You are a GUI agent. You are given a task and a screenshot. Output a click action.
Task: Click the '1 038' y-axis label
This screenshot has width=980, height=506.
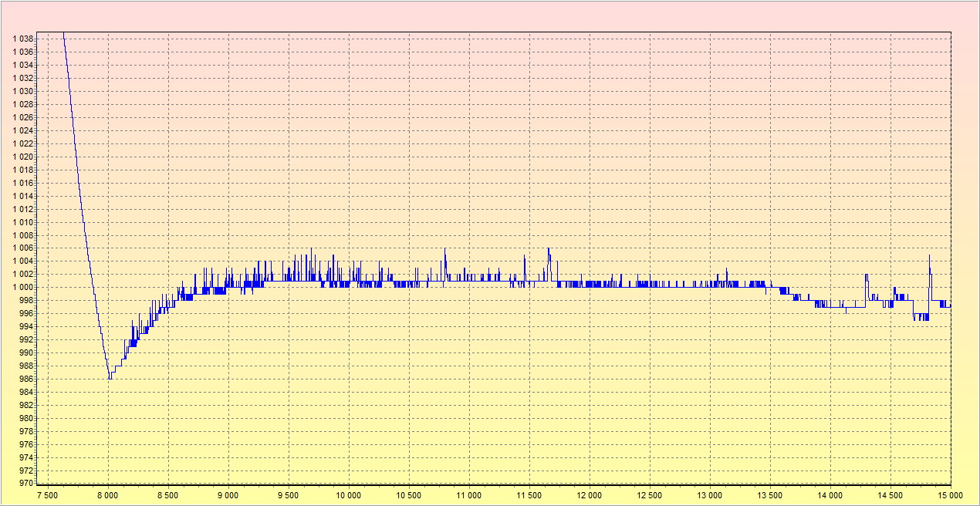coord(22,39)
